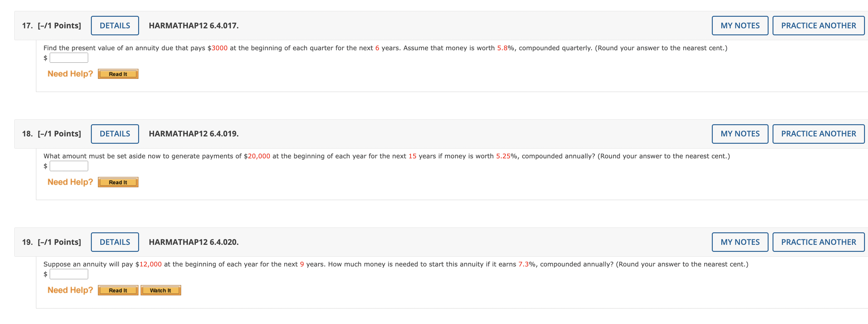The height and width of the screenshot is (324, 868).
Task: Open MY NOTES for question 19
Action: click(739, 242)
